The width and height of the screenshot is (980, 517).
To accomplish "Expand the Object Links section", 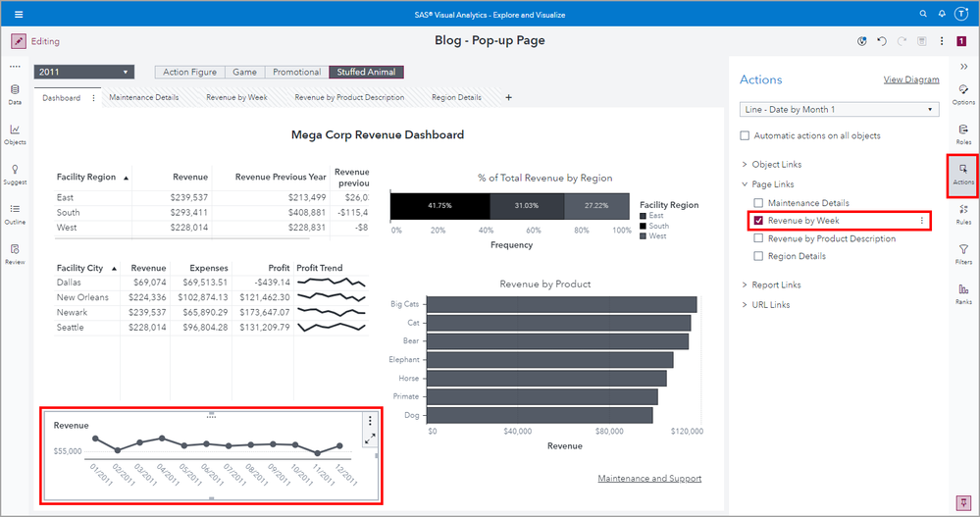I will [x=745, y=165].
